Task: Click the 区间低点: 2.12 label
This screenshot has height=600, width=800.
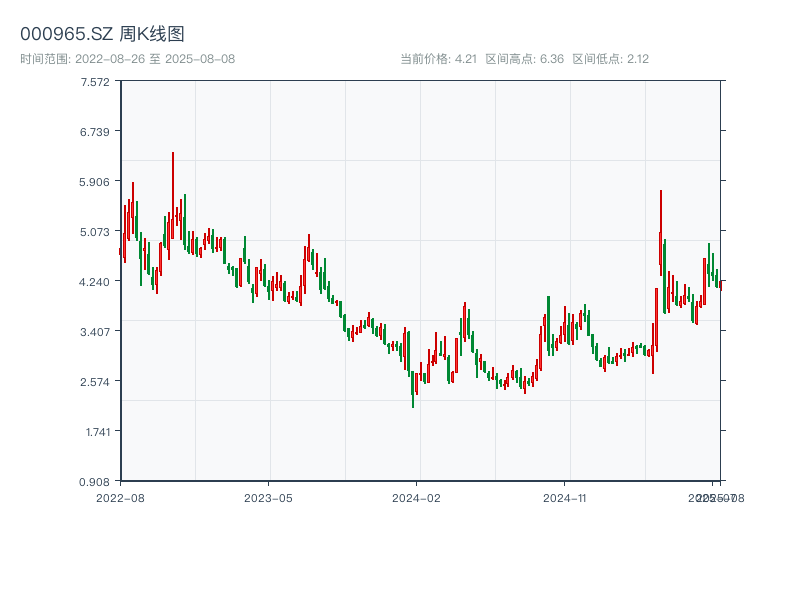Action: click(610, 59)
